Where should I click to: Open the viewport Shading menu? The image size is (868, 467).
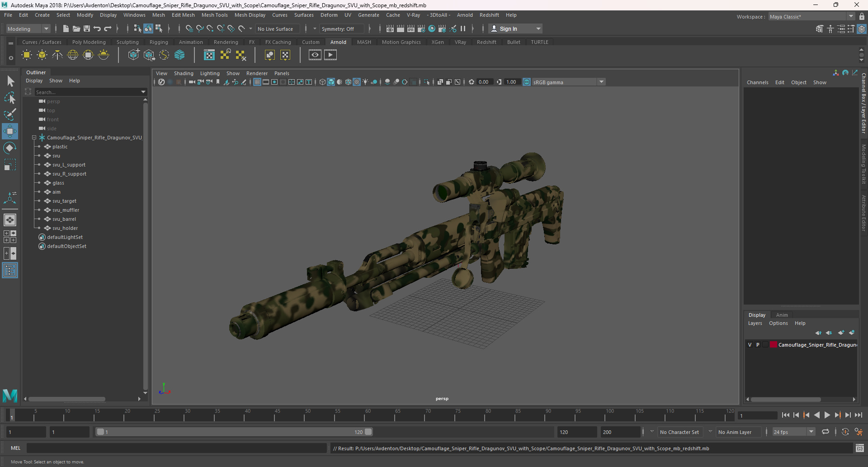(x=184, y=73)
